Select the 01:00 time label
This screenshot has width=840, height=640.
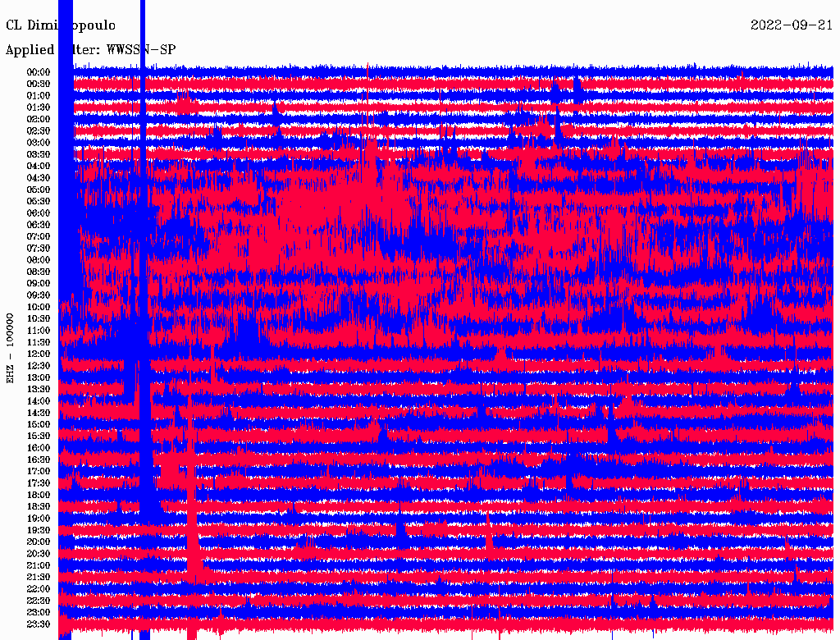click(x=39, y=95)
